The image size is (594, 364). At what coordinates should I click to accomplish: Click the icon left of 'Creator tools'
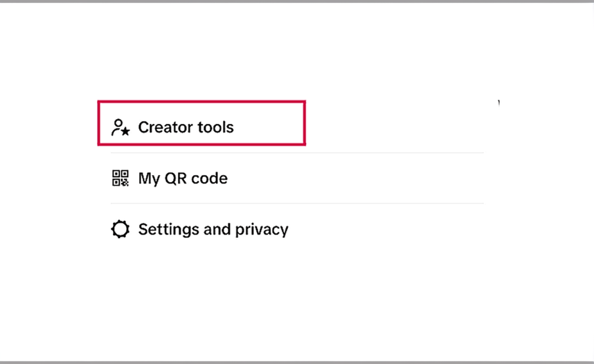[x=120, y=127]
